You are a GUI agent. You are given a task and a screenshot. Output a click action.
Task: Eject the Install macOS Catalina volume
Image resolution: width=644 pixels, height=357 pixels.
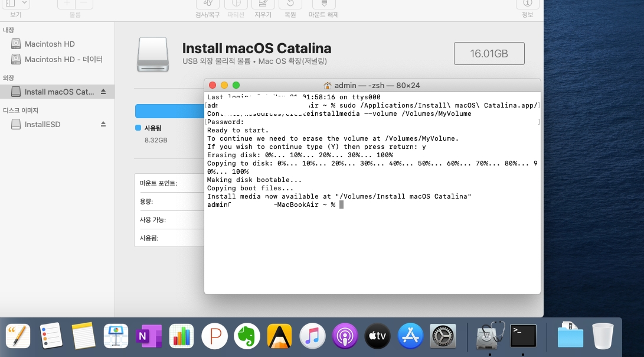(x=103, y=92)
